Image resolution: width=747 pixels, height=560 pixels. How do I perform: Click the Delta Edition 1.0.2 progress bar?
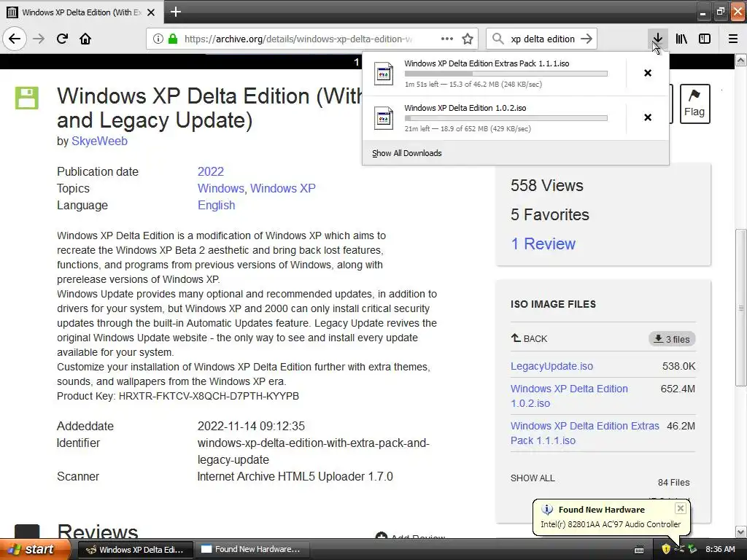pyautogui.click(x=506, y=118)
